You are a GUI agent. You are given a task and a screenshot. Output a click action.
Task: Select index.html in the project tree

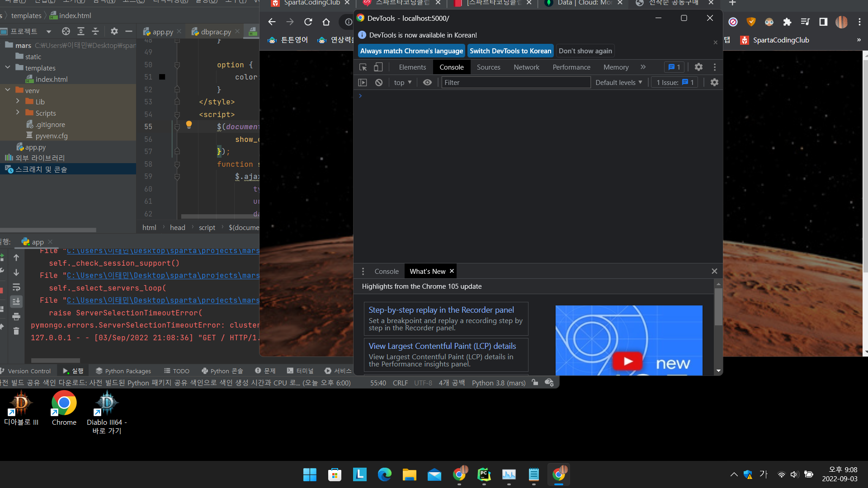47,79
